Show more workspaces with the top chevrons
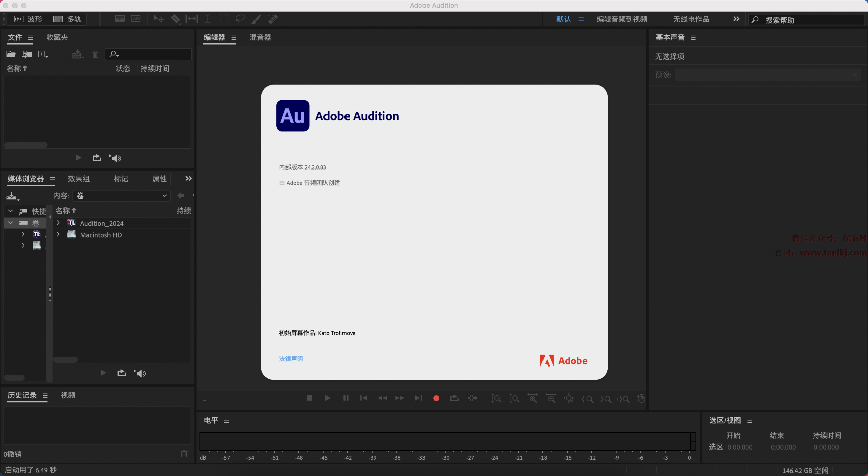Image resolution: width=868 pixels, height=476 pixels. [x=736, y=19]
